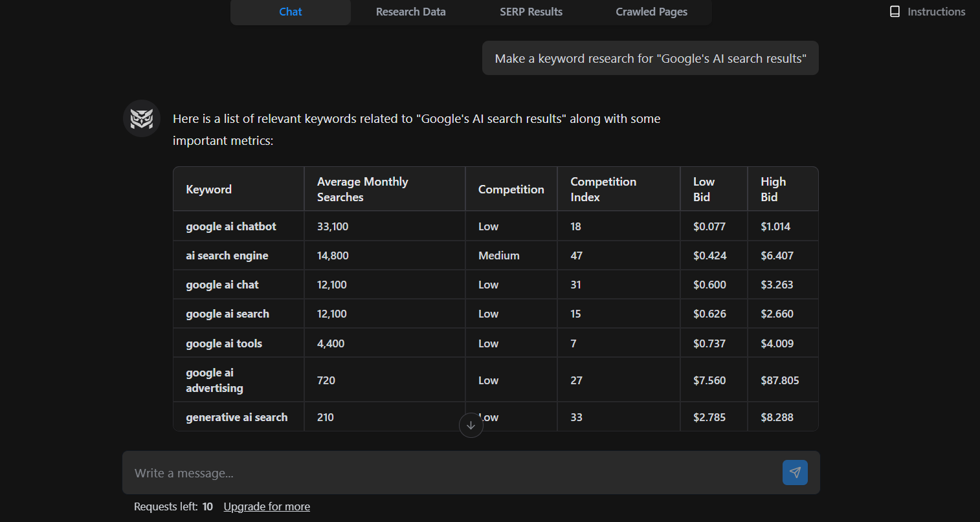
Task: Click the owl assistant avatar
Action: (141, 118)
